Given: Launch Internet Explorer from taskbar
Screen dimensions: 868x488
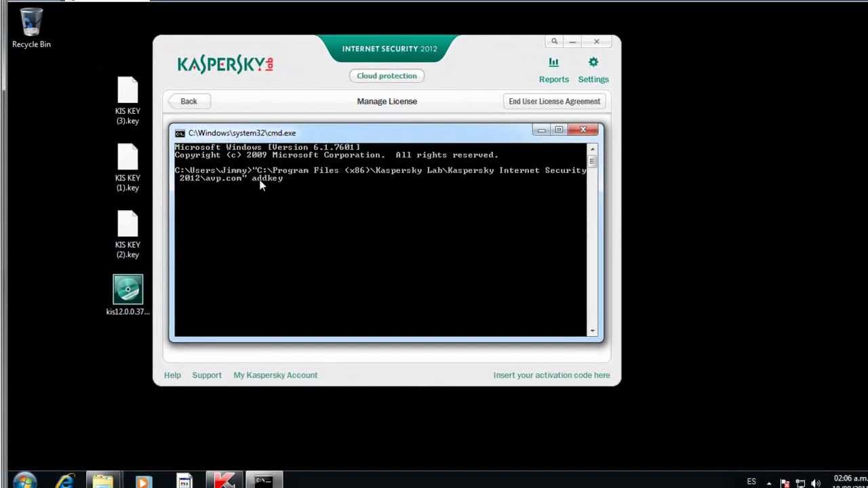Looking at the screenshot, I should (64, 481).
